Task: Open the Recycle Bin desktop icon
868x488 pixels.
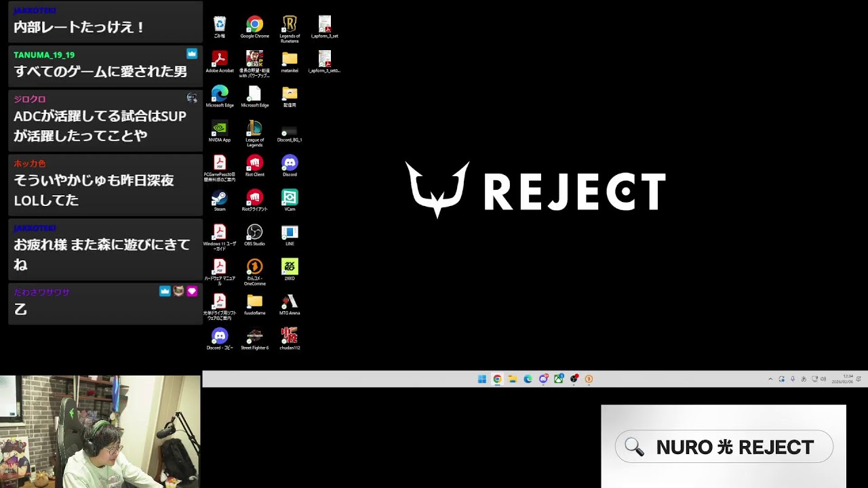Action: point(220,27)
